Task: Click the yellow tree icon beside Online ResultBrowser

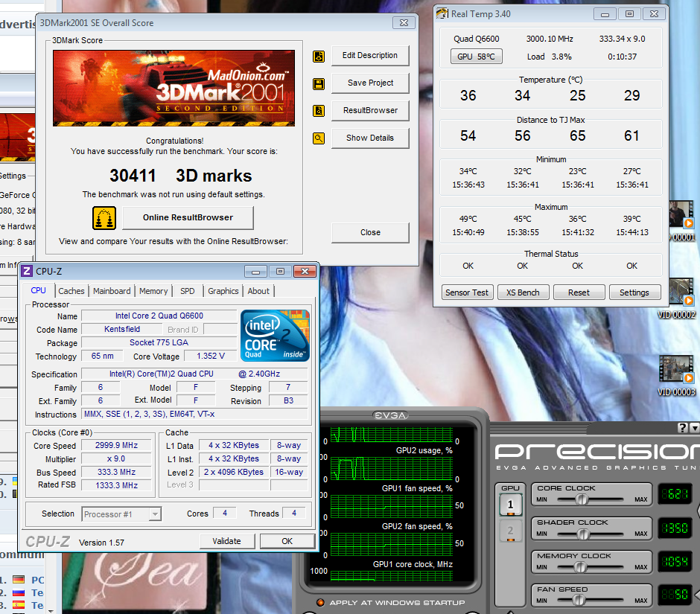Action: coord(104,218)
